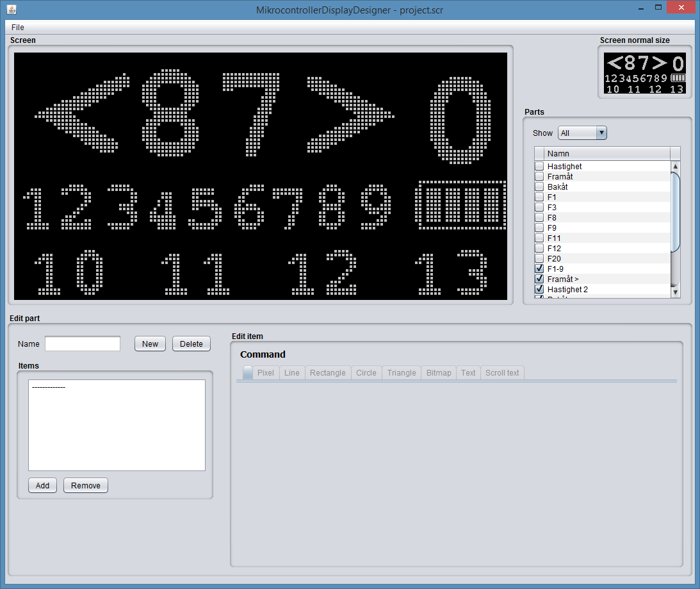700x589 pixels.
Task: Open the File menu
Action: pyautogui.click(x=18, y=28)
